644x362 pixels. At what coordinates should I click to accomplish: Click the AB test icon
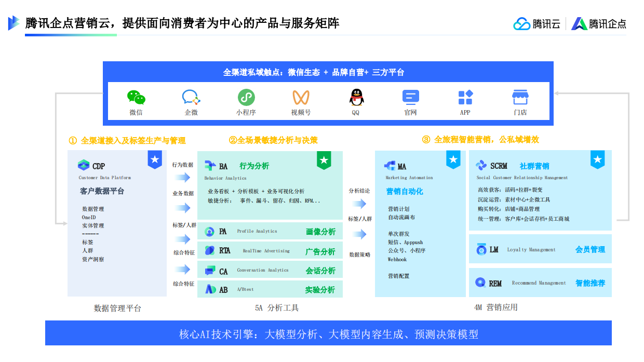coord(210,289)
